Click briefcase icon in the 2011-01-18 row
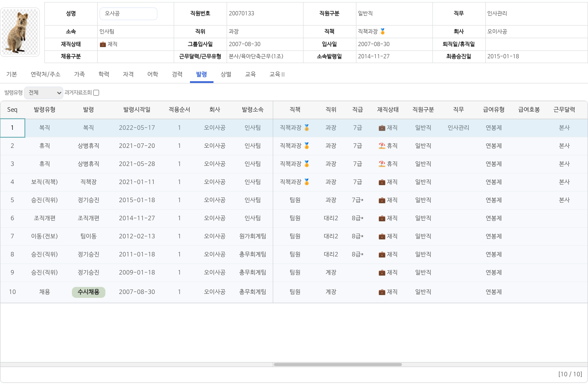Image resolution: width=588 pixels, height=384 pixels. [382, 254]
